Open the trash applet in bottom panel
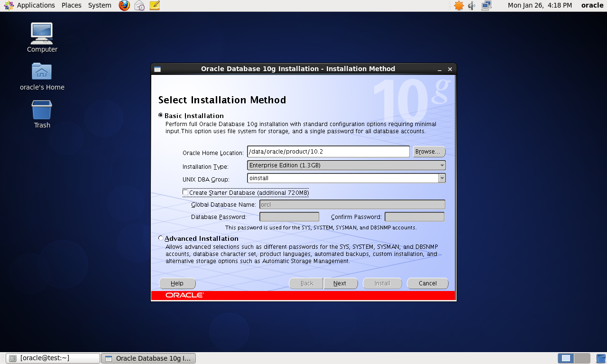The height and width of the screenshot is (364, 607). (x=600, y=358)
